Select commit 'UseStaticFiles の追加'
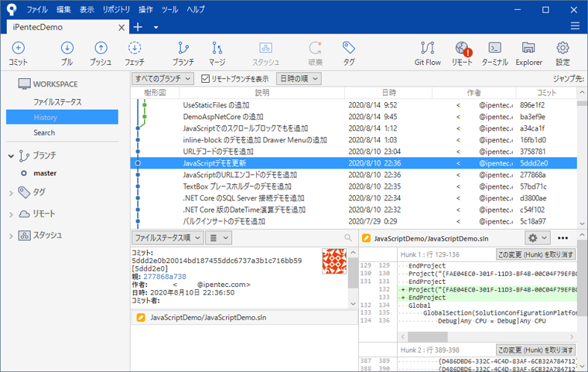 354,105
